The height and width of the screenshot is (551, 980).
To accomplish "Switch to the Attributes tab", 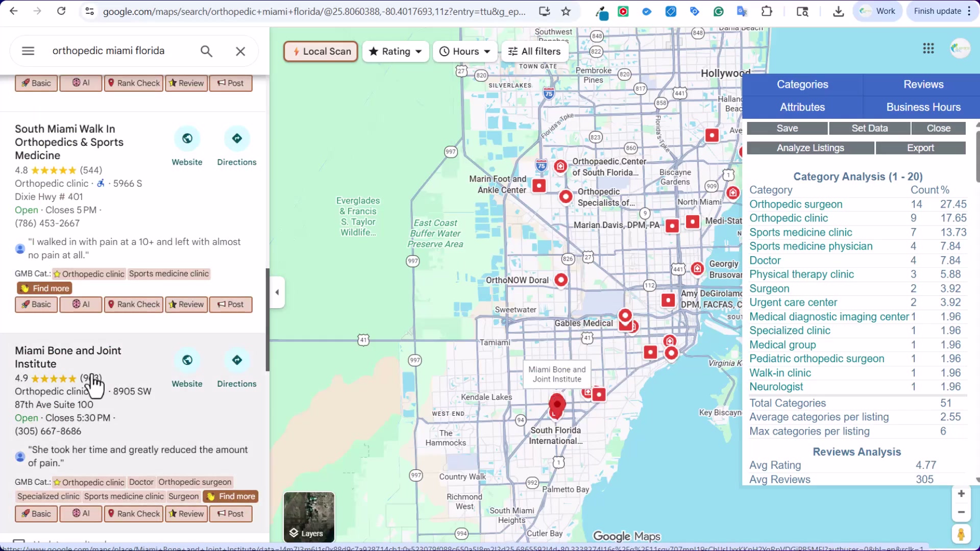I will tap(802, 107).
